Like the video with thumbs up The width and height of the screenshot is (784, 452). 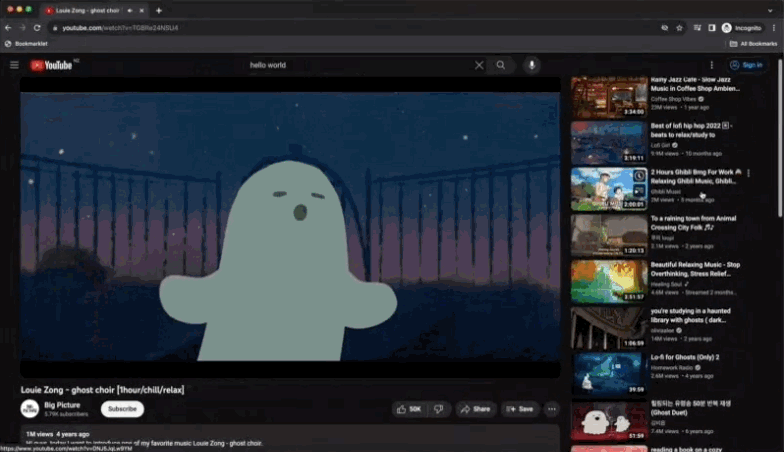(x=409, y=409)
